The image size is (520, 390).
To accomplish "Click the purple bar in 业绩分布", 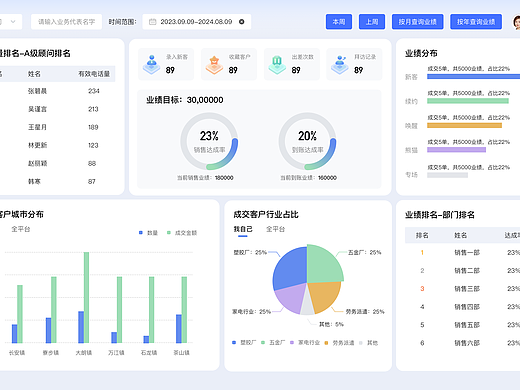I will (x=456, y=150).
